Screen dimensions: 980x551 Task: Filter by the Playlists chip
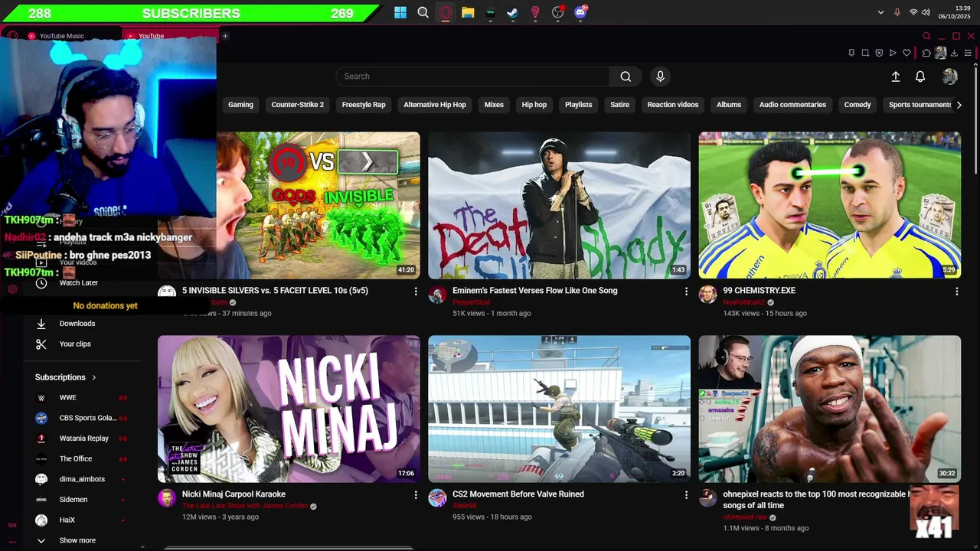coord(579,105)
